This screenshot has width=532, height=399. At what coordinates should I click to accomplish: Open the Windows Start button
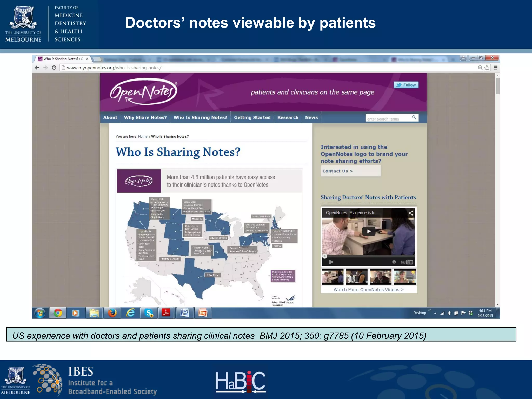click(40, 313)
